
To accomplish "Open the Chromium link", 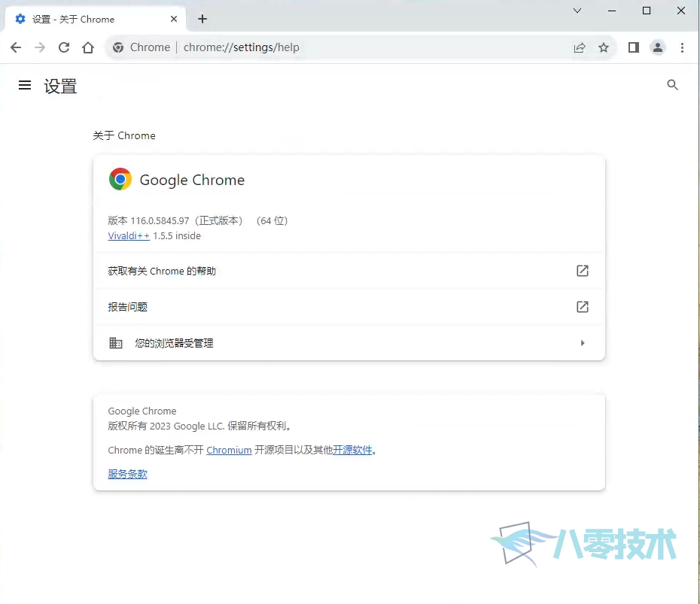I will 229,450.
